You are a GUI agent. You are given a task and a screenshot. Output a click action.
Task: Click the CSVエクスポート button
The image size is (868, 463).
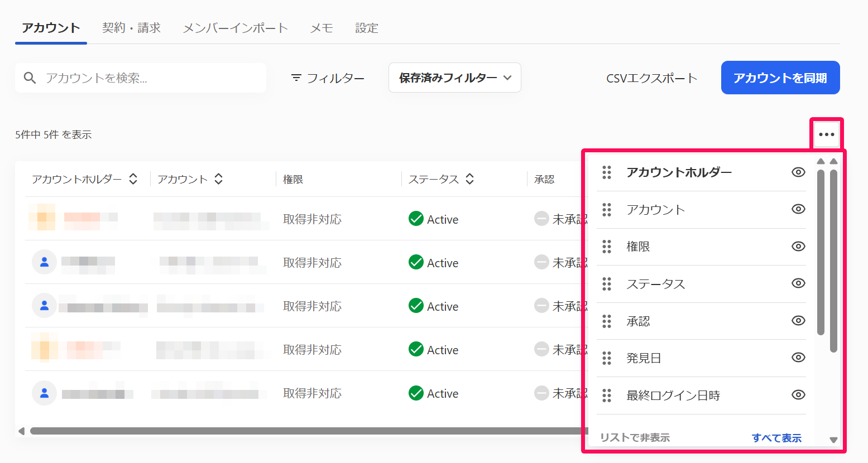point(652,78)
